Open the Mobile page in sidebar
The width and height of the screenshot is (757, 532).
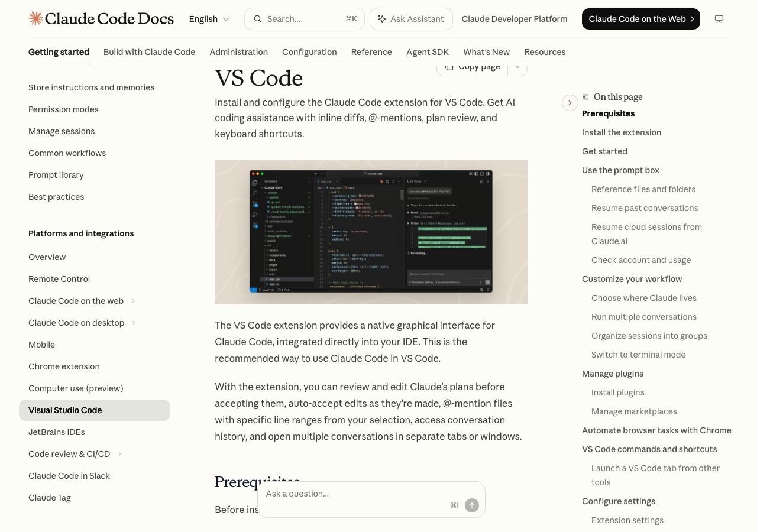point(41,345)
